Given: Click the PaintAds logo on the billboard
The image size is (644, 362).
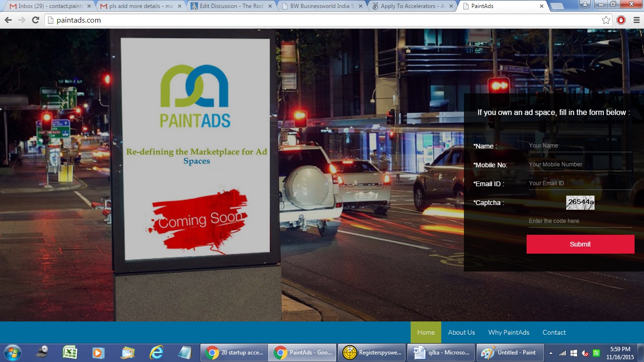Looking at the screenshot, I should 195,96.
